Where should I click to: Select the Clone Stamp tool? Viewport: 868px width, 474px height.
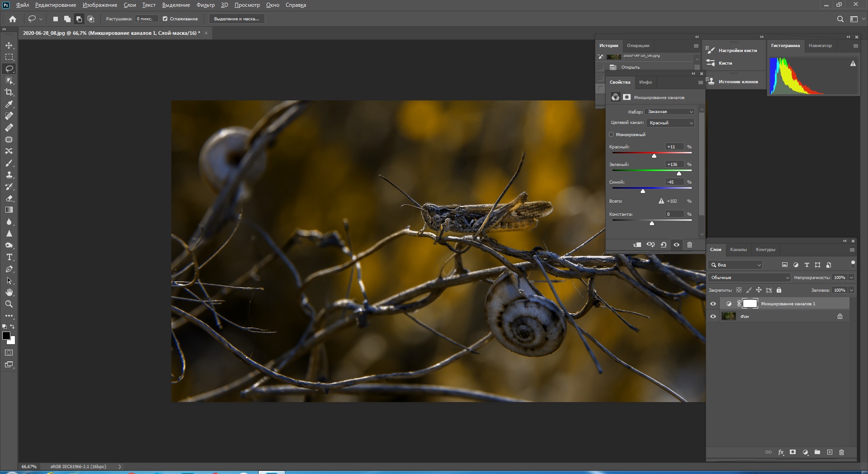[9, 175]
